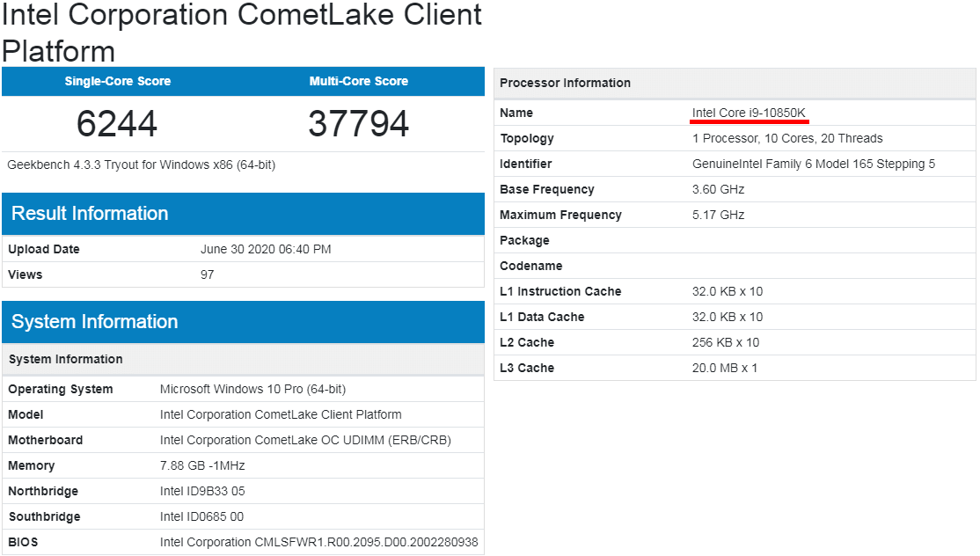Screen dimensions: 980x556
Task: Select the L1 Instruction Cache label
Action: pyautogui.click(x=560, y=292)
